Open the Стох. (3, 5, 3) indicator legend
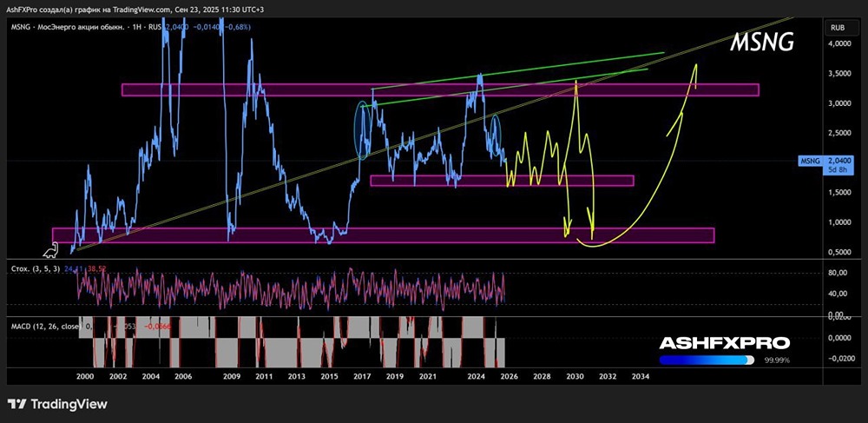Image resolution: width=868 pixels, height=423 pixels. tap(34, 268)
